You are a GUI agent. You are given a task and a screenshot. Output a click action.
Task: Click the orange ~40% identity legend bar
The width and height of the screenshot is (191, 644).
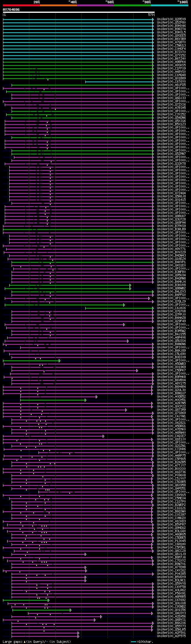click(x=58, y=5)
